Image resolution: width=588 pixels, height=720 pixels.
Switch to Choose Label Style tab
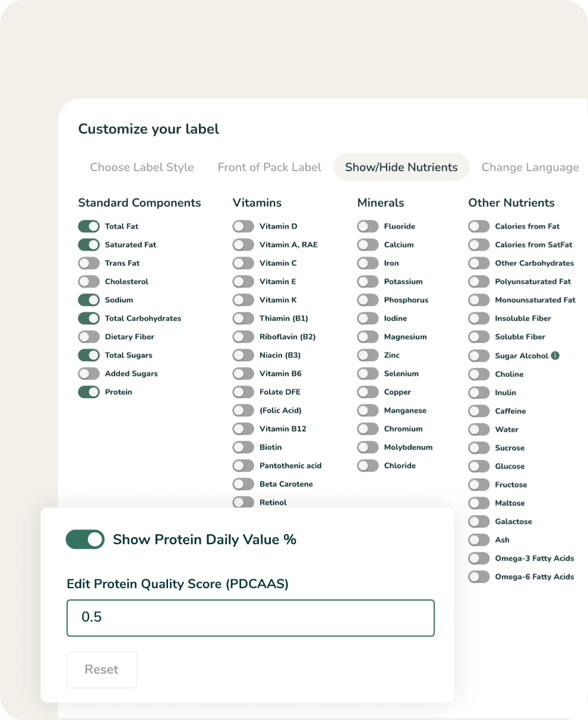tap(142, 168)
